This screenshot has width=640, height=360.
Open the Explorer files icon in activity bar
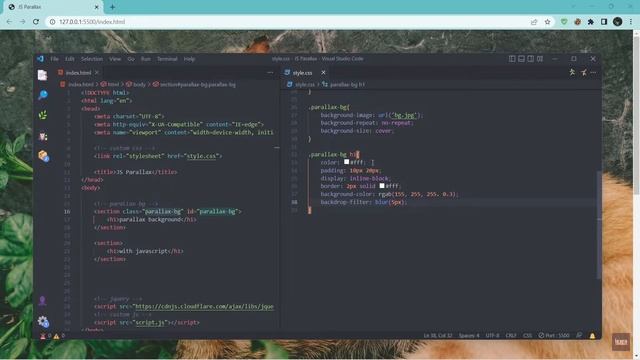(42, 75)
